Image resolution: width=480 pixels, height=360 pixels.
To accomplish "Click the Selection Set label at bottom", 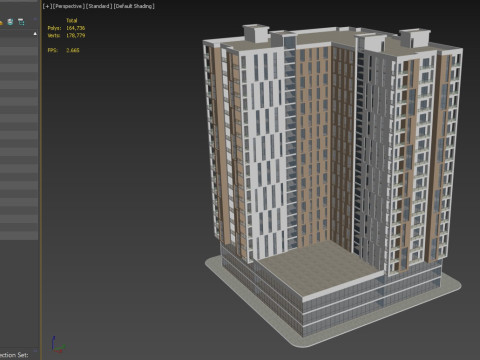I will 14,355.
